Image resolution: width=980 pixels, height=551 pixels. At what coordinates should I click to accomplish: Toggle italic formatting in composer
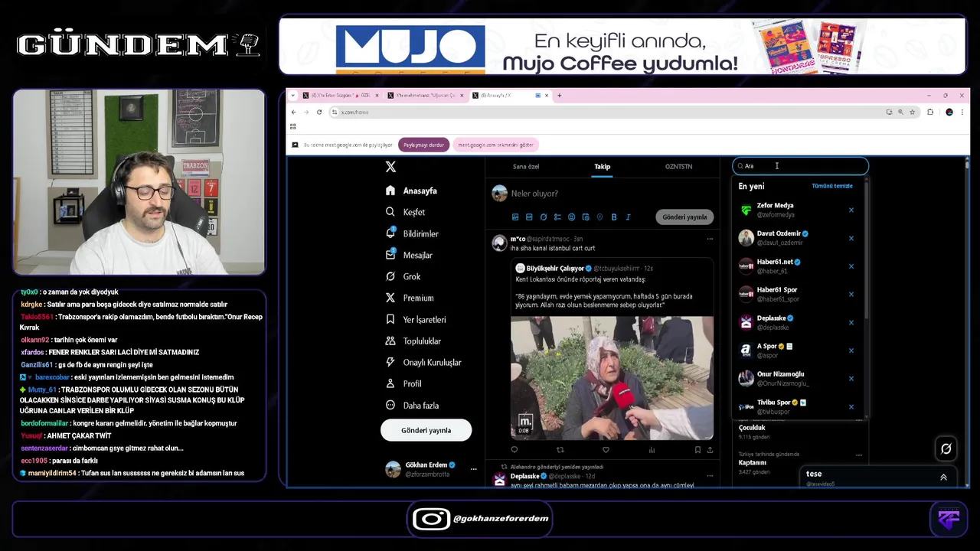pos(628,217)
